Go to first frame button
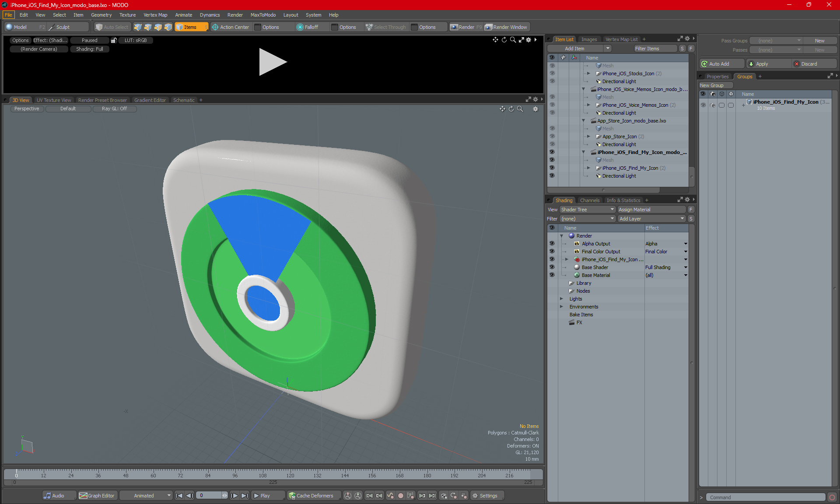Image resolution: width=840 pixels, height=504 pixels. (179, 496)
